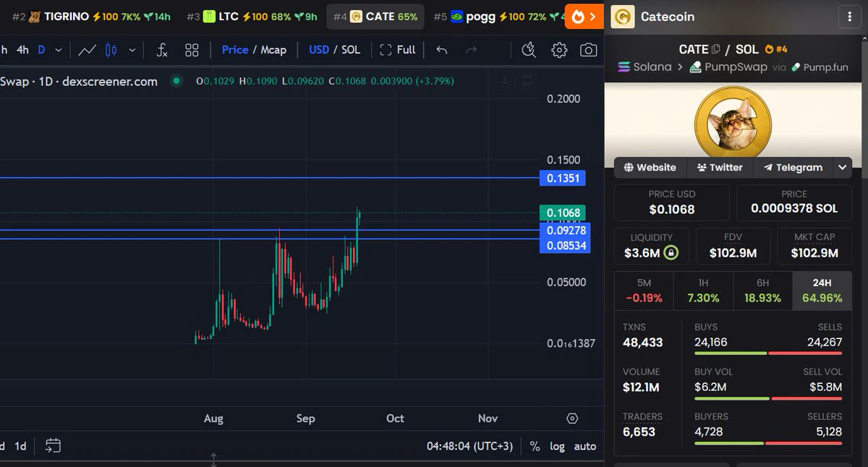Click the 0.09278 horizontal line label
Viewport: 868px width, 467px height.
coord(565,231)
